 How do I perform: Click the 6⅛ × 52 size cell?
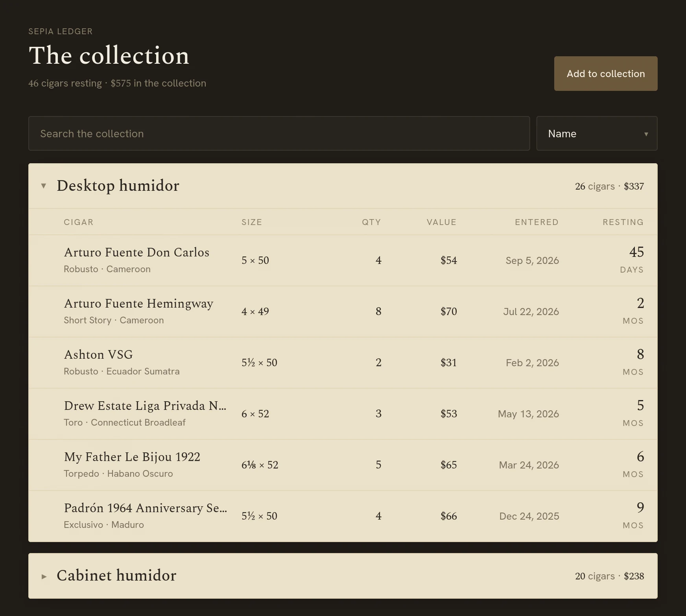point(260,465)
